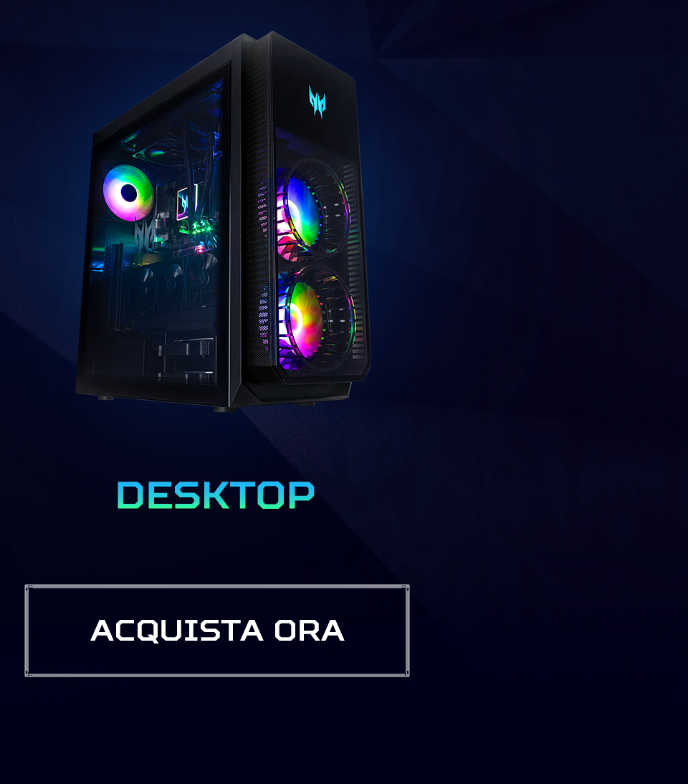Click the tempered glass side panel lower area
688x784 pixels.
click(x=150, y=345)
